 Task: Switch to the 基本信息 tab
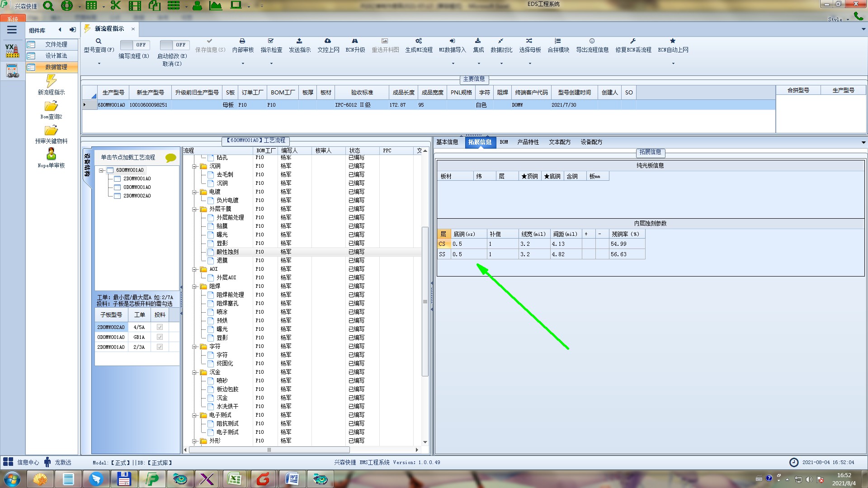coord(447,142)
